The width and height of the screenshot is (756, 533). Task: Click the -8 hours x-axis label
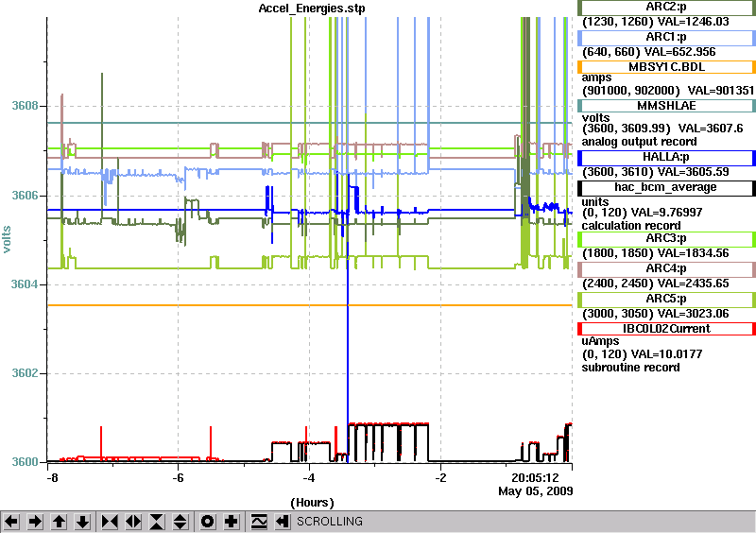click(52, 477)
